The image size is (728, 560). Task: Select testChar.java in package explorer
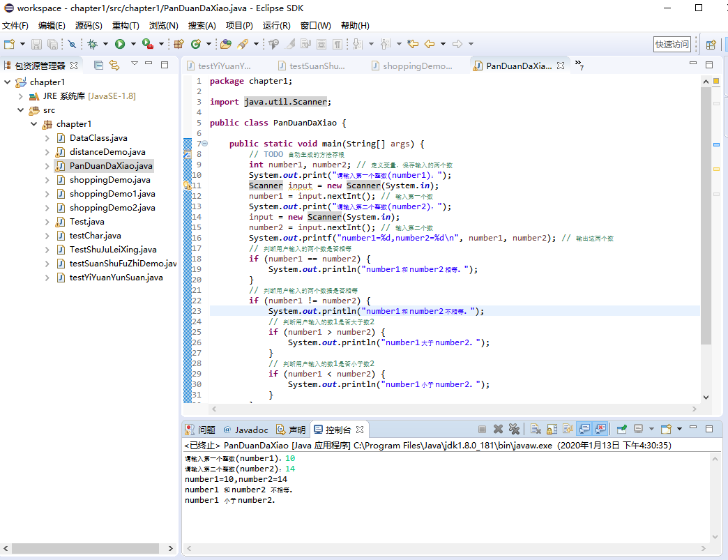point(95,236)
